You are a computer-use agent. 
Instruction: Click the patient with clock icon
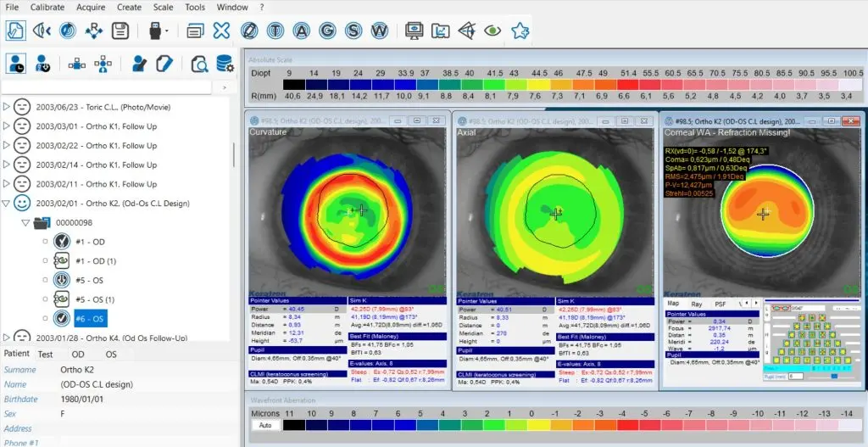pyautogui.click(x=15, y=64)
